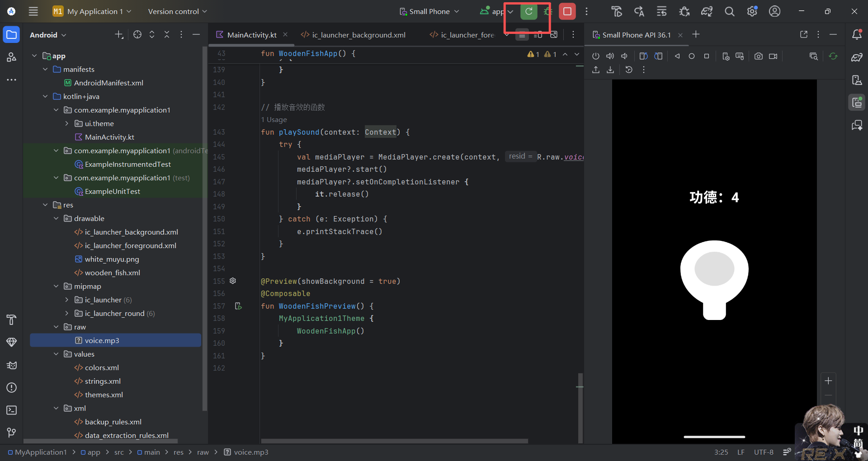Open the Small Phone device dropdown
This screenshot has height=461, width=868.
[x=429, y=11]
